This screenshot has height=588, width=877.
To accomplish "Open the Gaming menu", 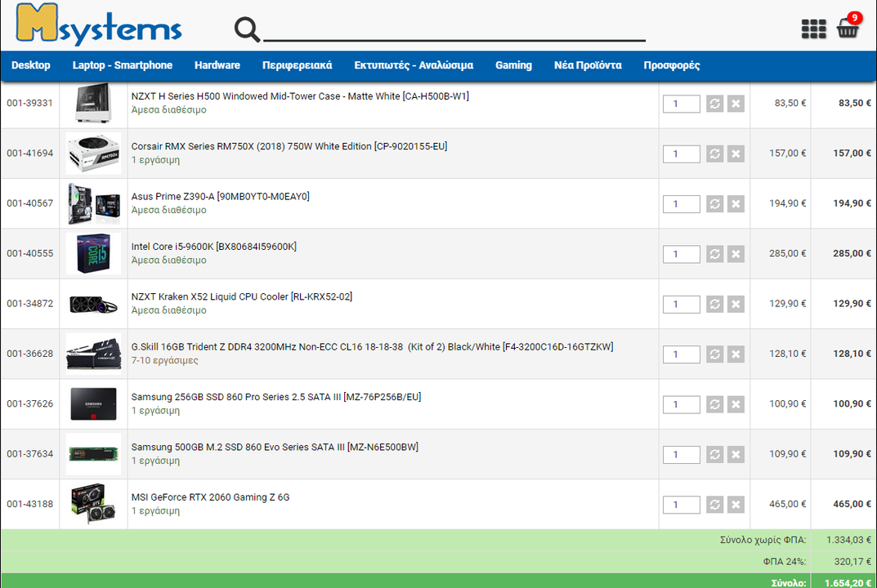I will (513, 65).
